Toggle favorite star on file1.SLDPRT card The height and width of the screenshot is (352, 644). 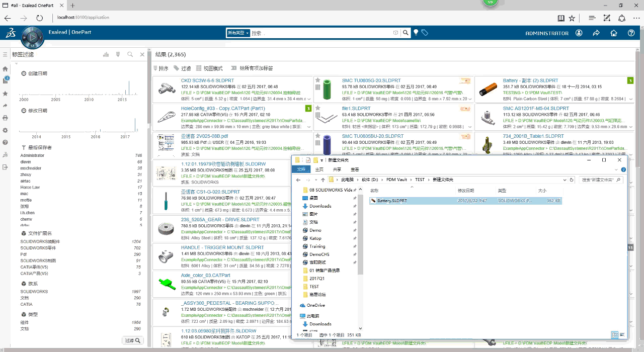317,108
